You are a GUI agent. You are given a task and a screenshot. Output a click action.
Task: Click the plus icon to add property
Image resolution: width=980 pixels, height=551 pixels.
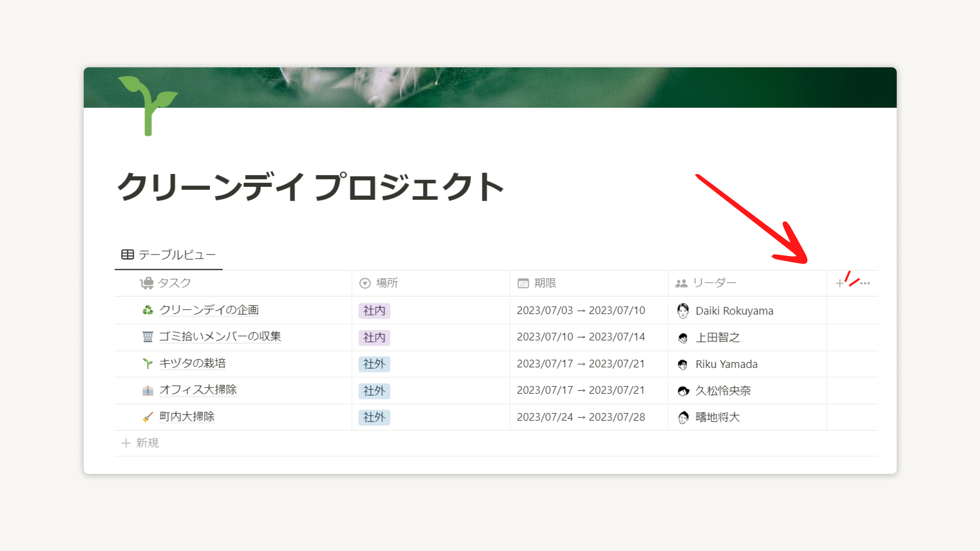point(839,283)
